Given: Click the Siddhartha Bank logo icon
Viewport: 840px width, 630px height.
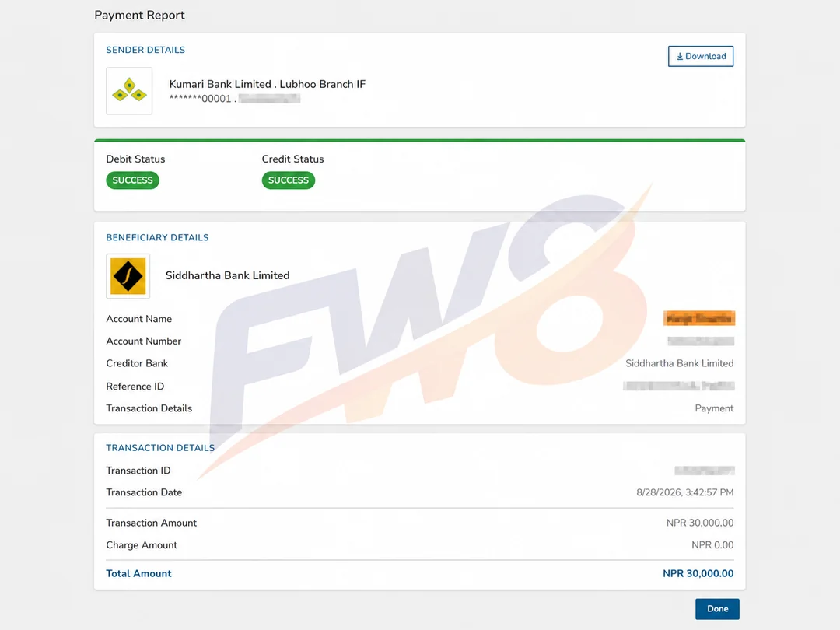Looking at the screenshot, I should [x=128, y=276].
